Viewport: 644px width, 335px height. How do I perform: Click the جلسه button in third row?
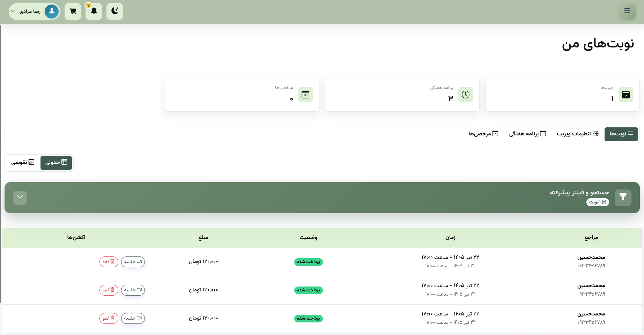133,318
